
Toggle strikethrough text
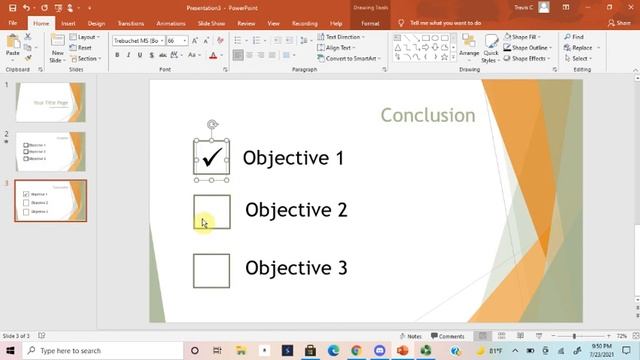pos(162,55)
